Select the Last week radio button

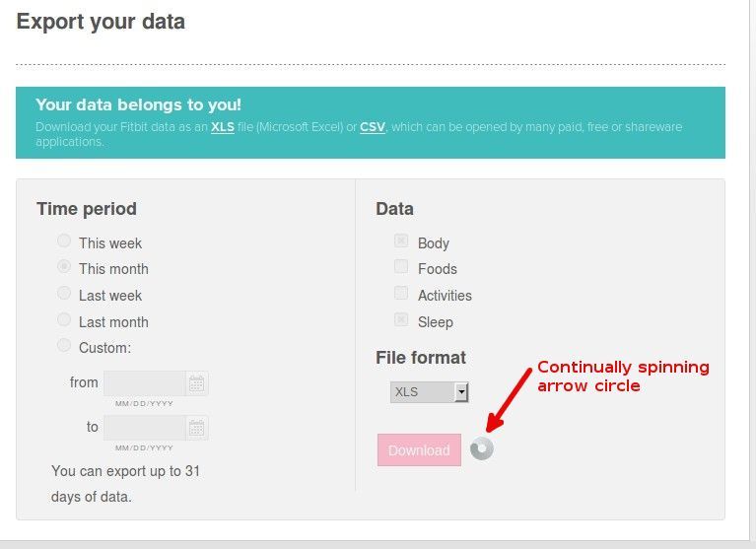click(x=64, y=293)
